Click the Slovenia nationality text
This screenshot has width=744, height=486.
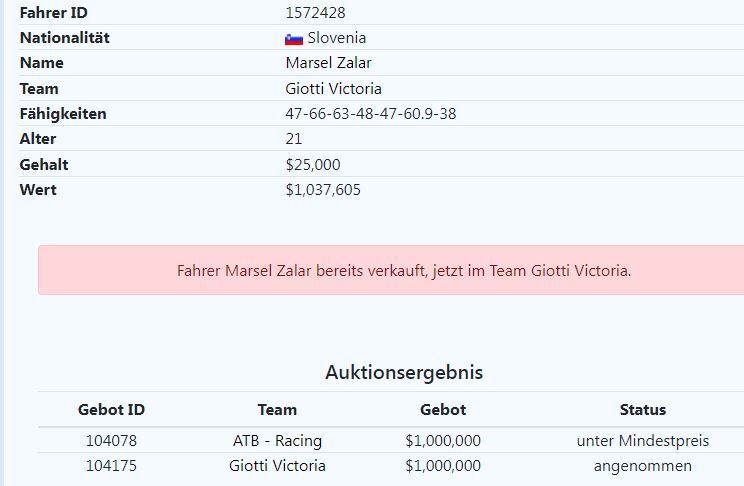pos(337,38)
